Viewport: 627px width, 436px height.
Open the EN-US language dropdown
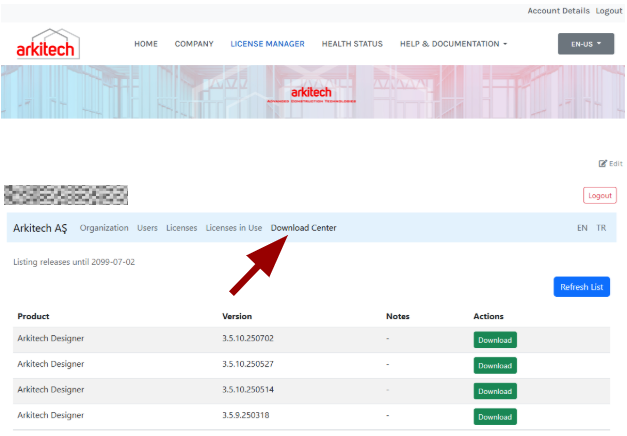coord(586,44)
